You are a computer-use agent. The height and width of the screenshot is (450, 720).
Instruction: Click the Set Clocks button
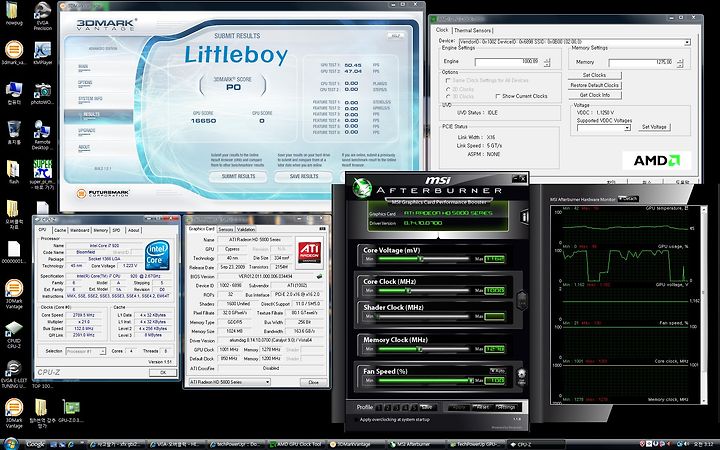pyautogui.click(x=594, y=75)
